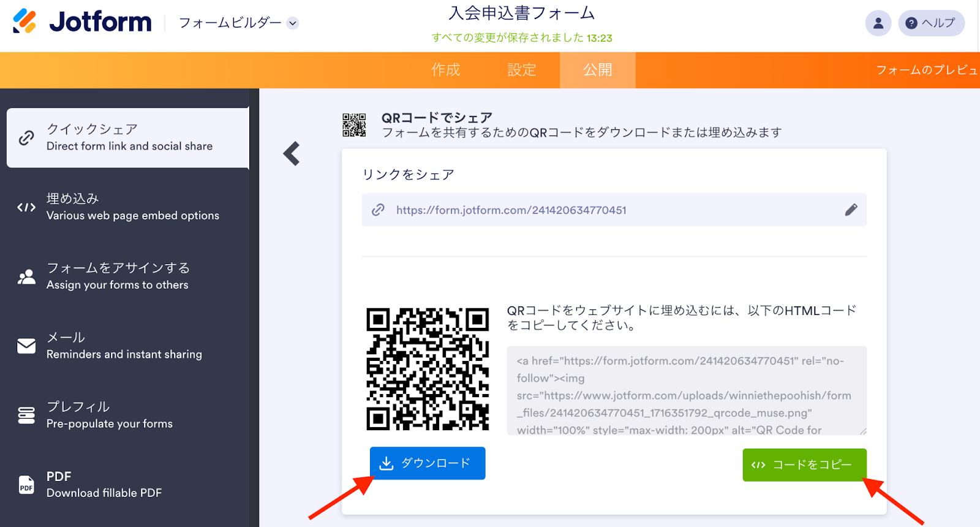Open 埋め込み embed options

pyautogui.click(x=128, y=207)
